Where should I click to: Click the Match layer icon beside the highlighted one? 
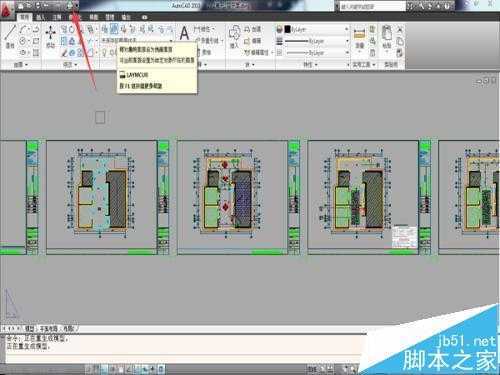124,29
